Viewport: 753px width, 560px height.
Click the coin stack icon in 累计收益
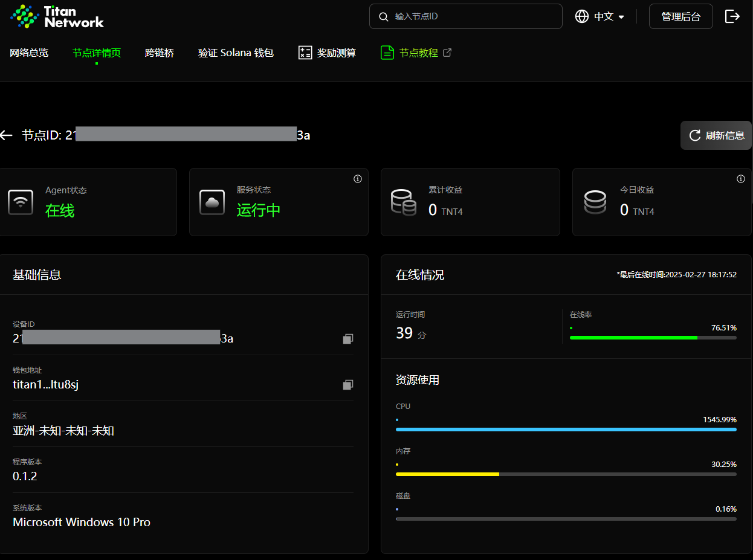404,202
